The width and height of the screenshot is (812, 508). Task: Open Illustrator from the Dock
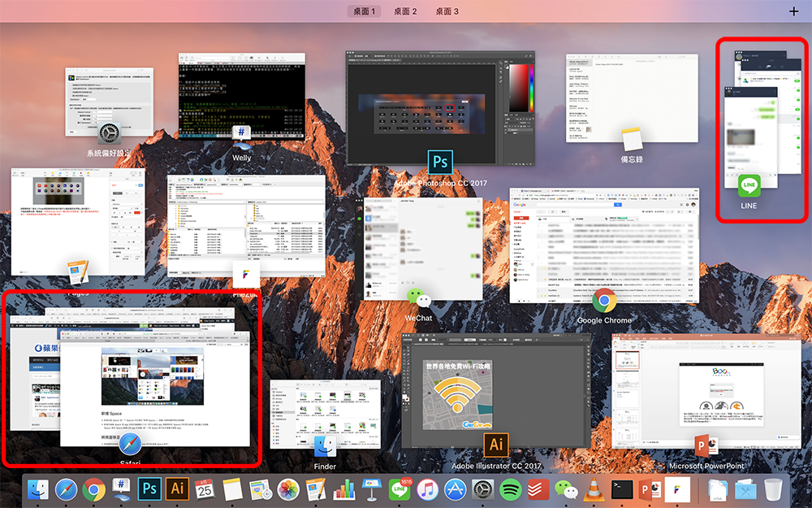point(178,488)
